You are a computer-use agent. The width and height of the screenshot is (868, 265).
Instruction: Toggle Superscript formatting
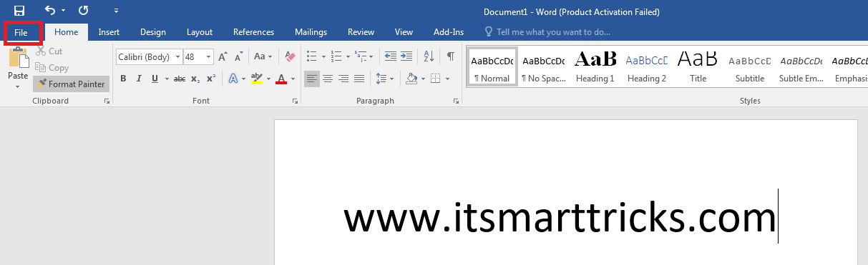coord(211,79)
